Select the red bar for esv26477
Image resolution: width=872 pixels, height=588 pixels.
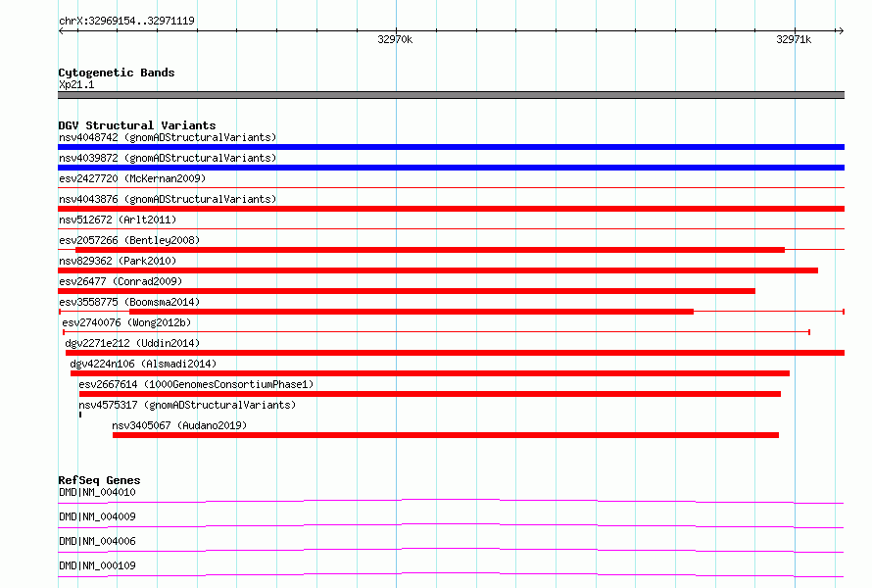tap(407, 291)
